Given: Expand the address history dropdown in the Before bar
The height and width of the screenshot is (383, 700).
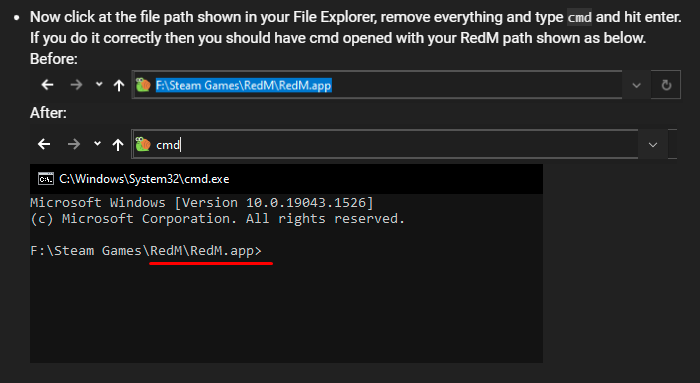Looking at the screenshot, I should (636, 85).
